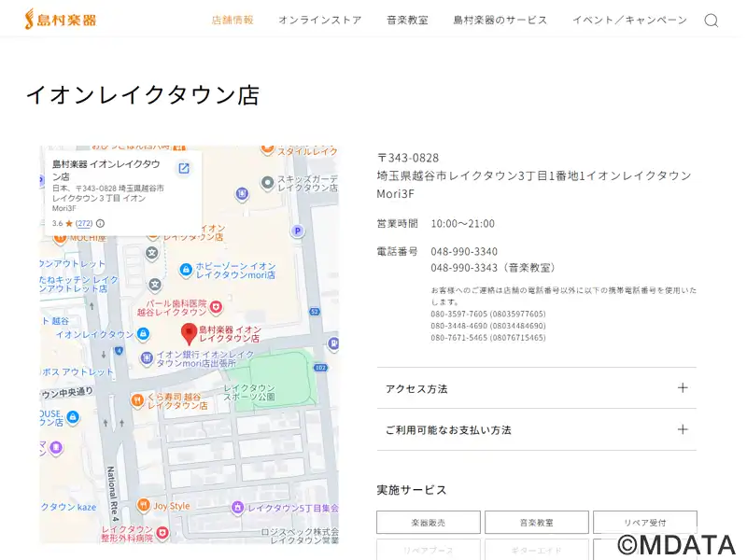Expand the アクセス方法 section
Screen dimensions: 747x560
click(x=536, y=388)
